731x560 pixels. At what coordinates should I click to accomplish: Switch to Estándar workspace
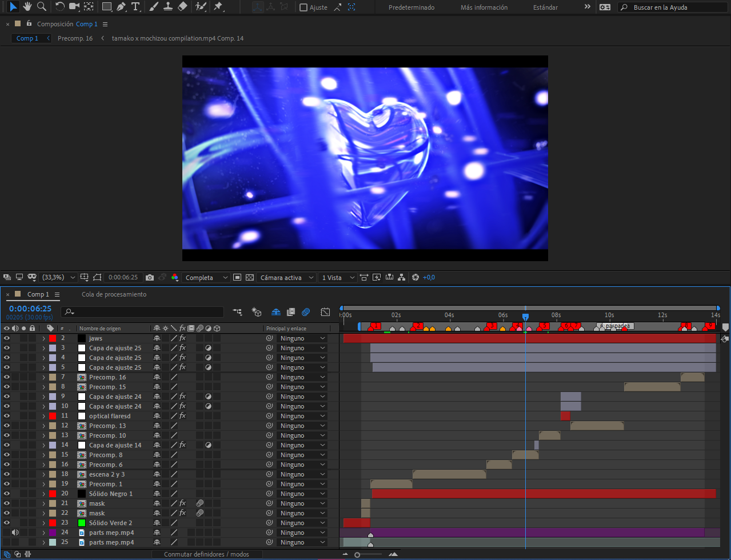[546, 7]
